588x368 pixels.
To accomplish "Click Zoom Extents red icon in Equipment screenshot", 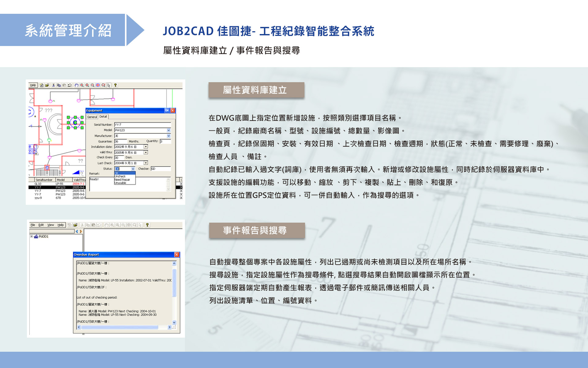I will (98, 85).
